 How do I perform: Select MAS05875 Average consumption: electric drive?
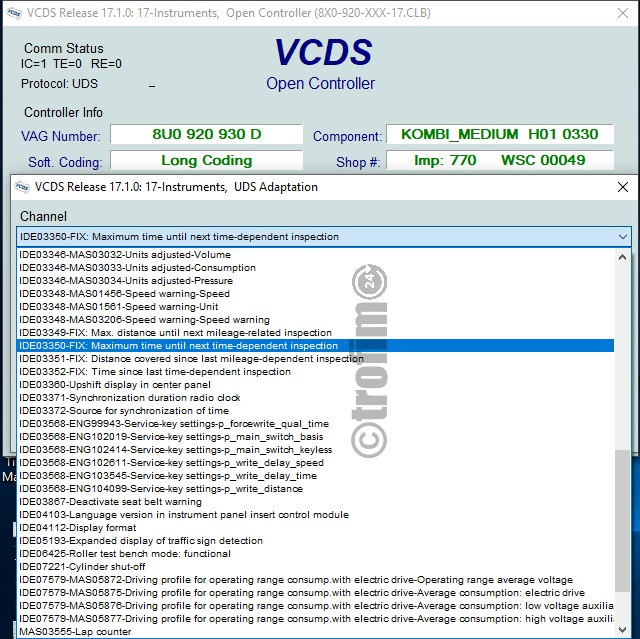(316, 593)
